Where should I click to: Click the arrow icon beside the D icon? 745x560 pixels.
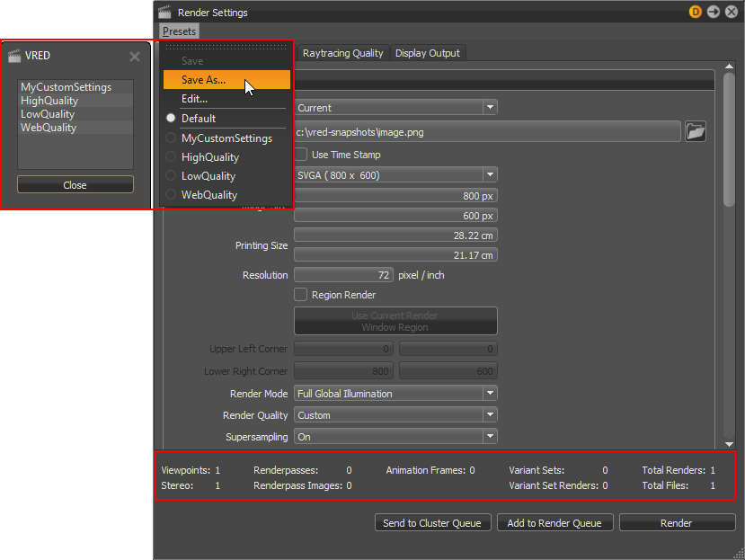(x=713, y=12)
